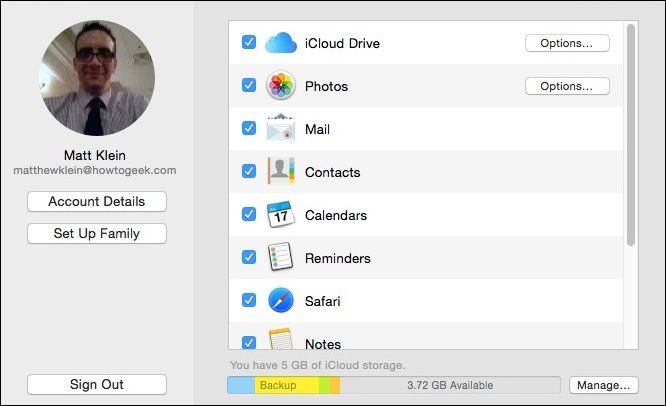Click the Calendars icon showing 17
Screen dimensions: 666x406
point(280,214)
